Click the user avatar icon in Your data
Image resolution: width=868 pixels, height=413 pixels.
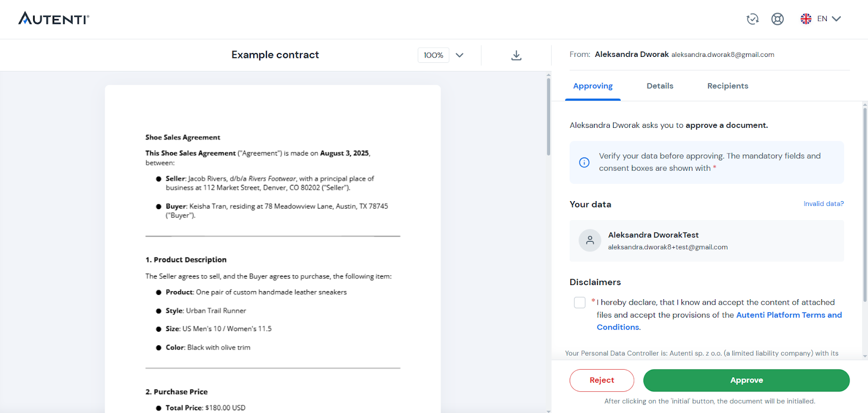(x=590, y=241)
